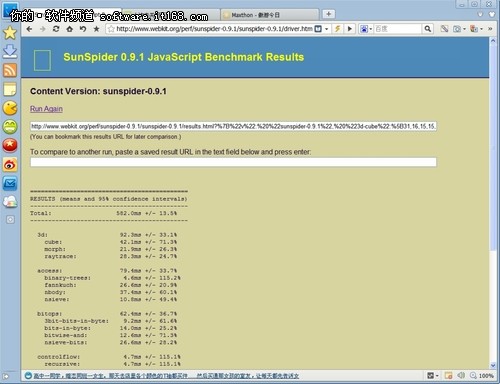Go to the home page icon

69,29
